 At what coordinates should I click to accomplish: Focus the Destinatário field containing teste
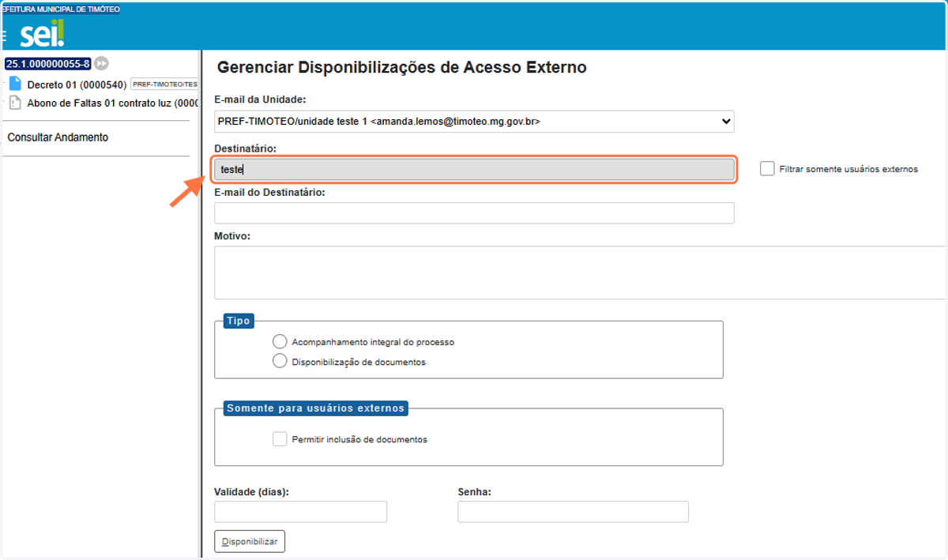click(474, 169)
